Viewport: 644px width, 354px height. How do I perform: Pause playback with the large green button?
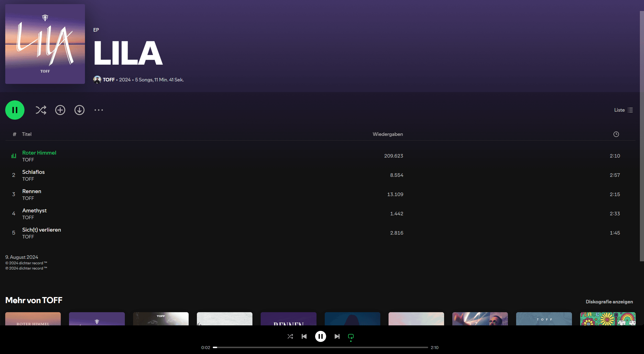[15, 110]
